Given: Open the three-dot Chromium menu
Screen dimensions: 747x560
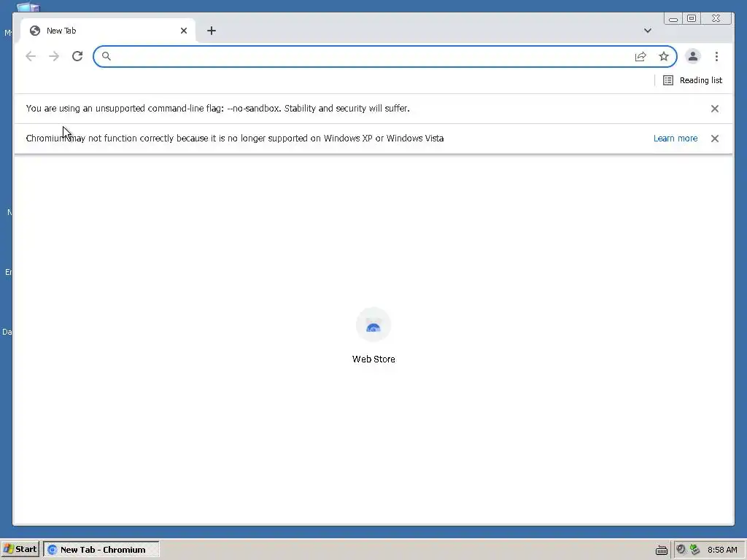Looking at the screenshot, I should (x=716, y=56).
